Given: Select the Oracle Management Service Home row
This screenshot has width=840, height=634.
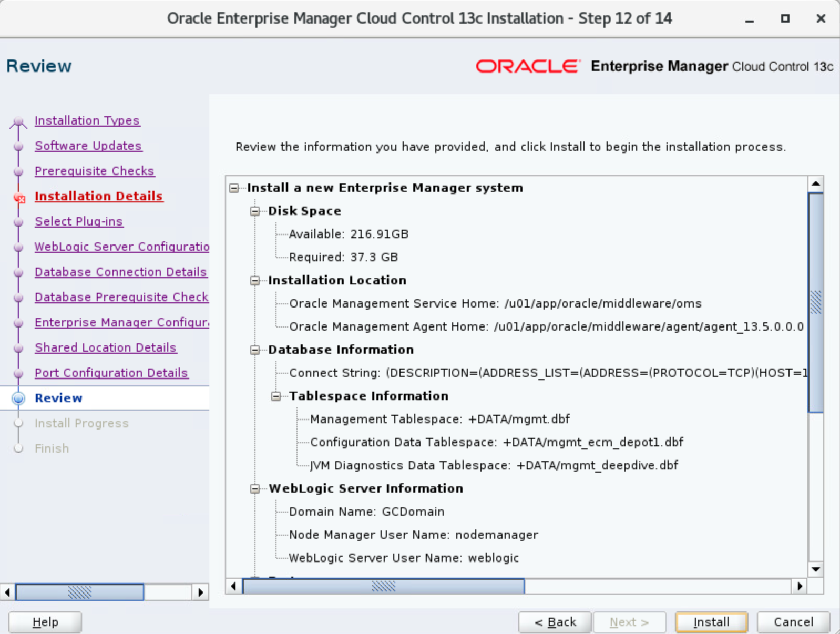Looking at the screenshot, I should (495, 304).
